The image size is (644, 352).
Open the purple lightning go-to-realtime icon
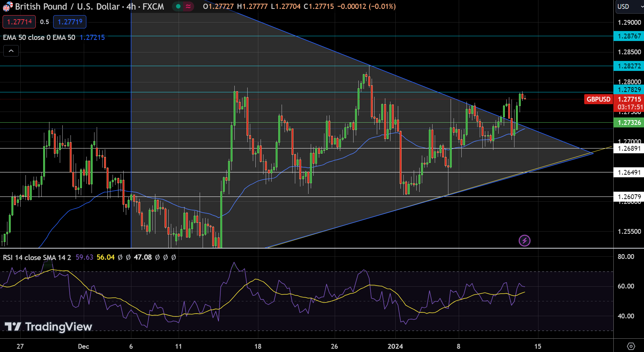coord(524,241)
